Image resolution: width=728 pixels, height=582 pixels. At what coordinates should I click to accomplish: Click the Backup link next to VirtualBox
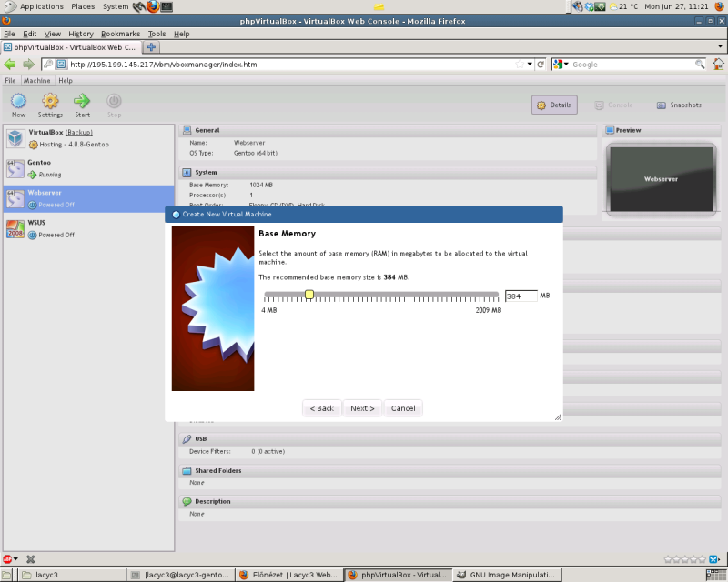(x=79, y=132)
